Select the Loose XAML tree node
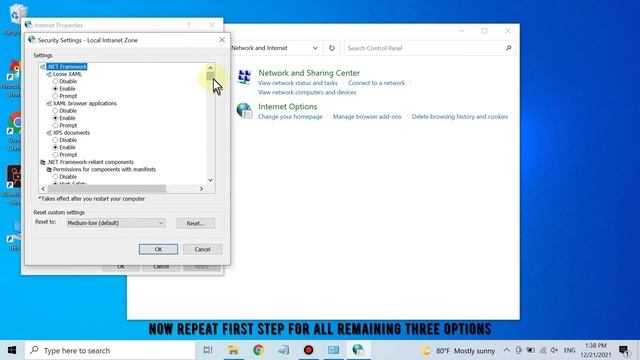 tap(67, 74)
